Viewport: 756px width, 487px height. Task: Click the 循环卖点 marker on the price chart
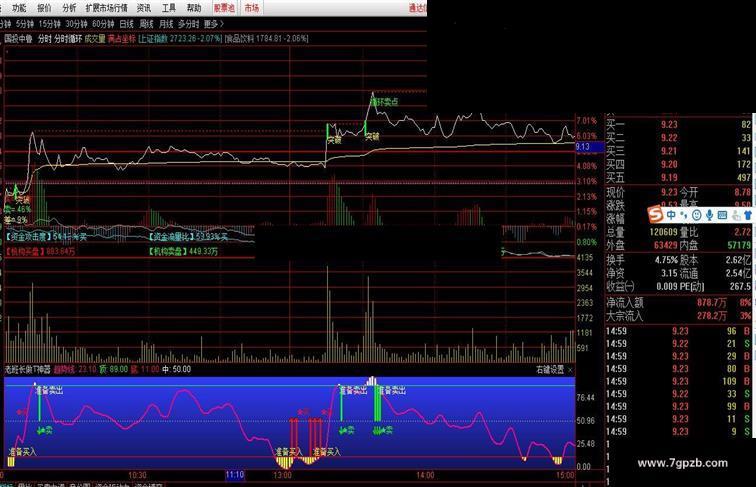384,102
